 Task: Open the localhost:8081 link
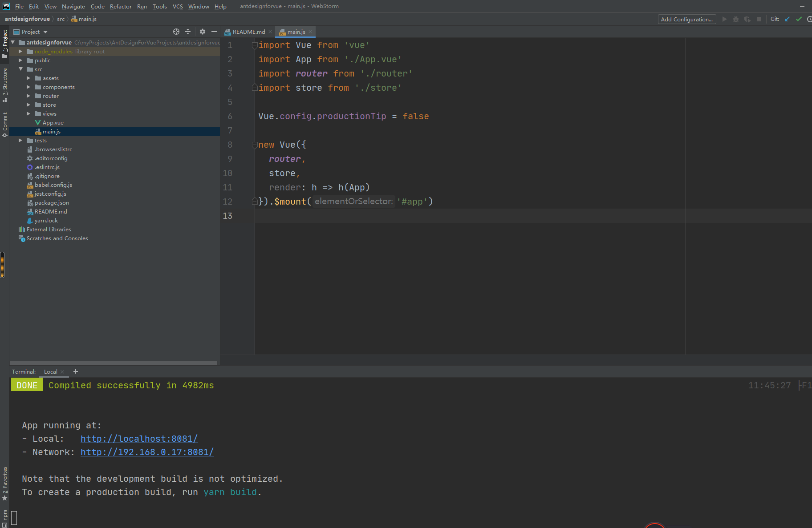pyautogui.click(x=139, y=439)
